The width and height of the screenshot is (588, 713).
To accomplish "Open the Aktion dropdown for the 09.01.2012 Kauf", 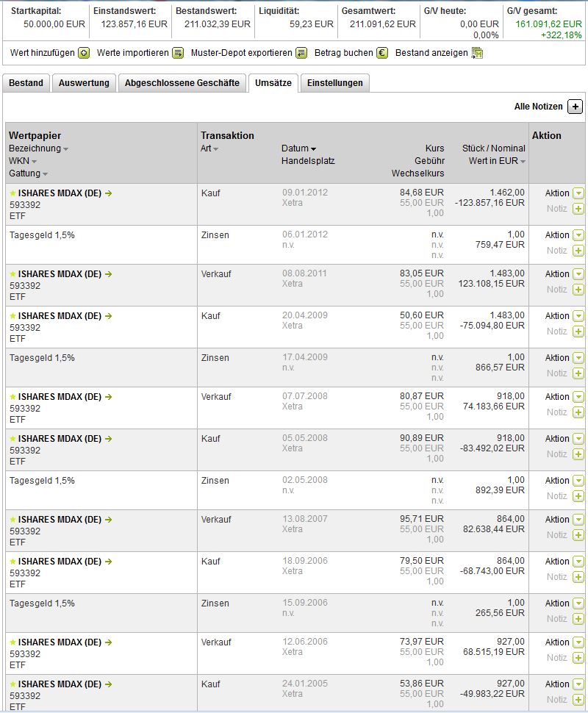I will pyautogui.click(x=578, y=193).
